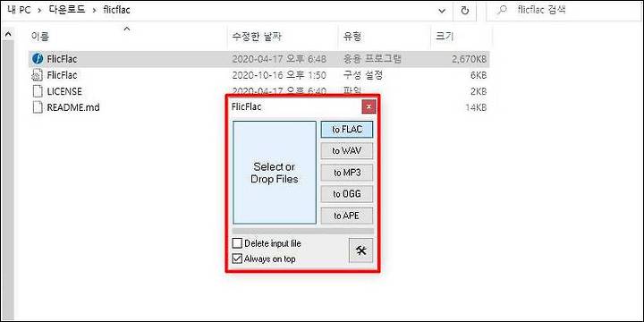The height and width of the screenshot is (322, 644).
Task: Close the FlicFlac window
Action: (369, 106)
